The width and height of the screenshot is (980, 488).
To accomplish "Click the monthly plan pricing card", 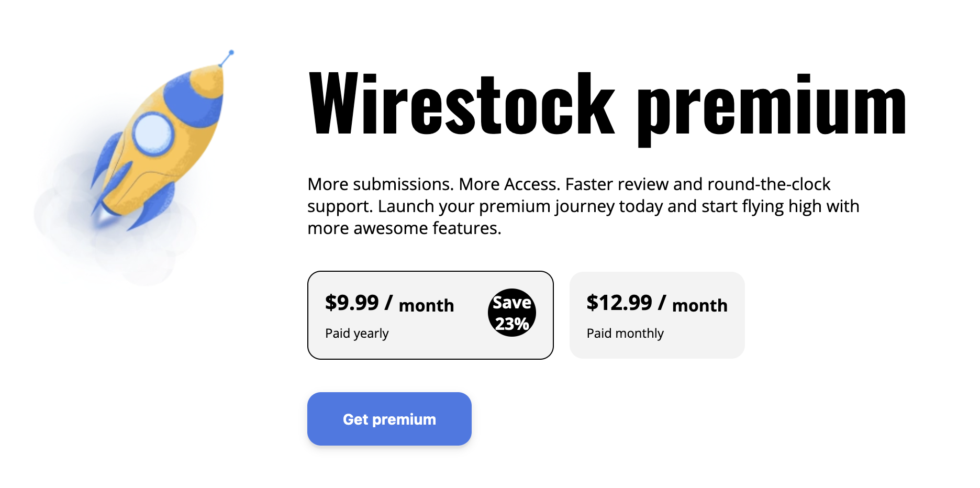I will point(658,314).
